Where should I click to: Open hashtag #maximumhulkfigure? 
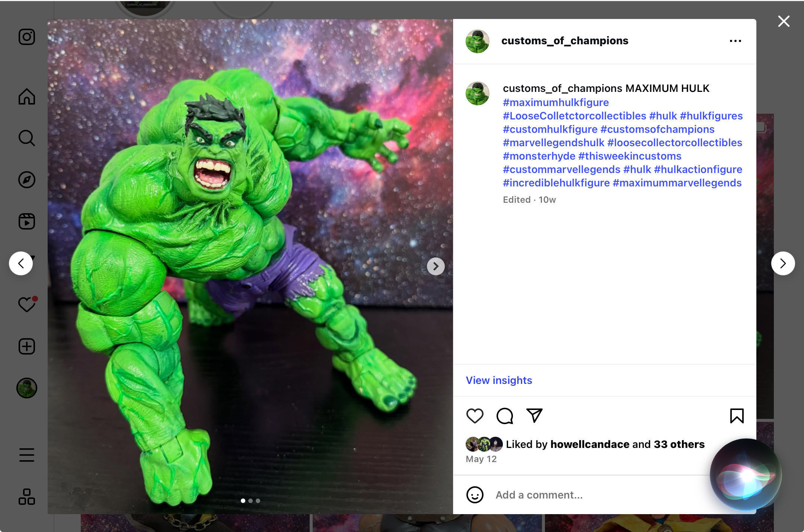coord(556,102)
